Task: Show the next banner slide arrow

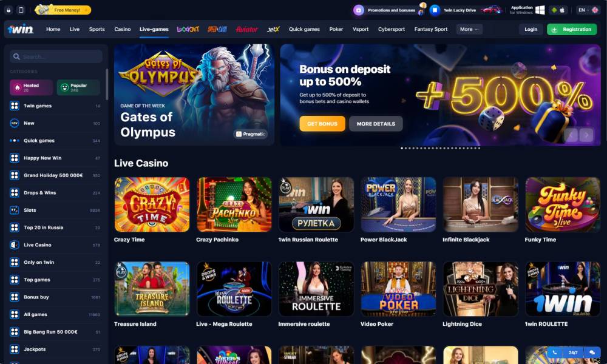Action: click(586, 135)
